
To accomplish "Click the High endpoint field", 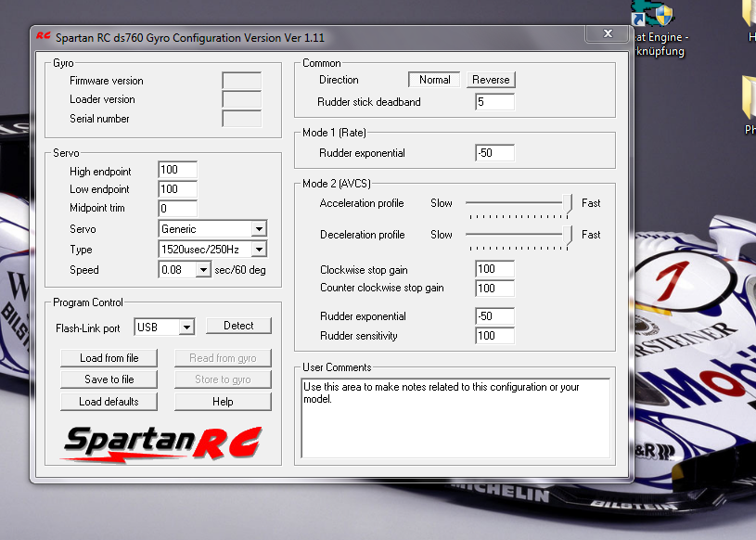I will click(177, 170).
